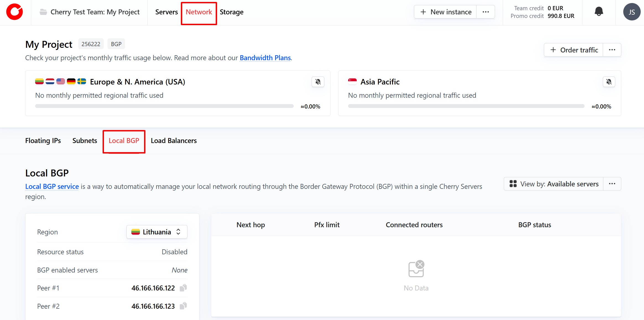
Task: Open the JS user avatar menu
Action: tap(632, 12)
